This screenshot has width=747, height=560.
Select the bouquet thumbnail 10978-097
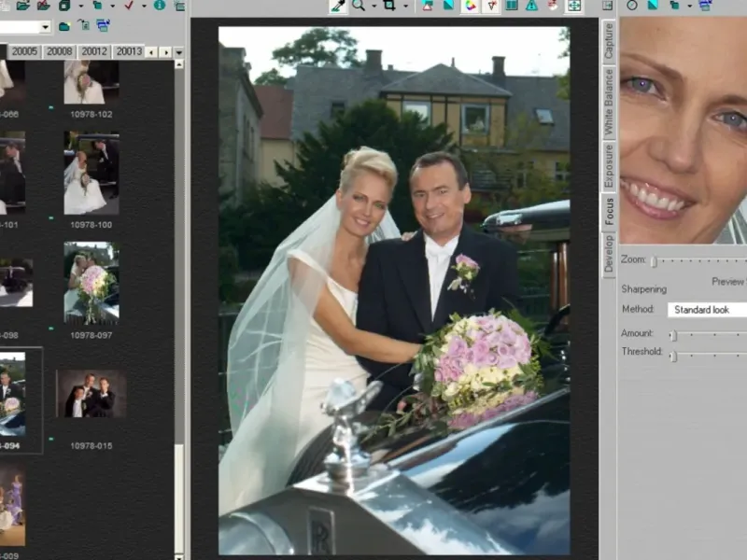pos(91,283)
